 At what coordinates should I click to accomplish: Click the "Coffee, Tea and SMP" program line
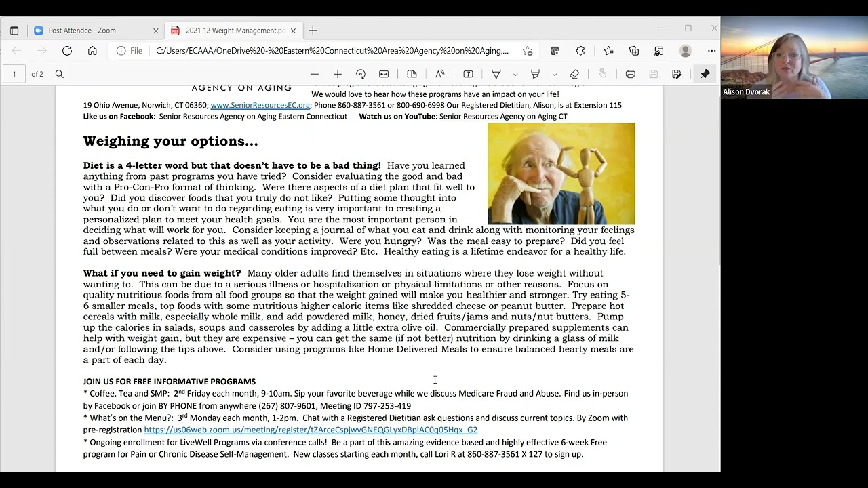pos(355,400)
